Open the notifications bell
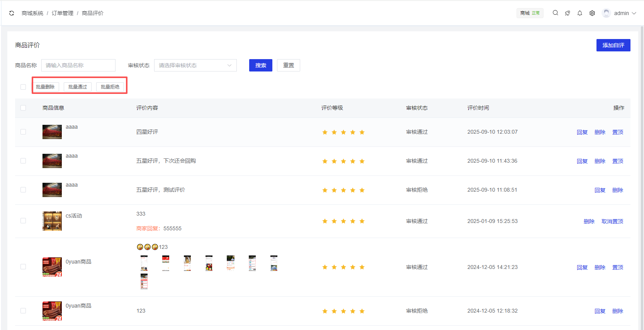Viewport: 644px width, 330px height. pos(580,13)
